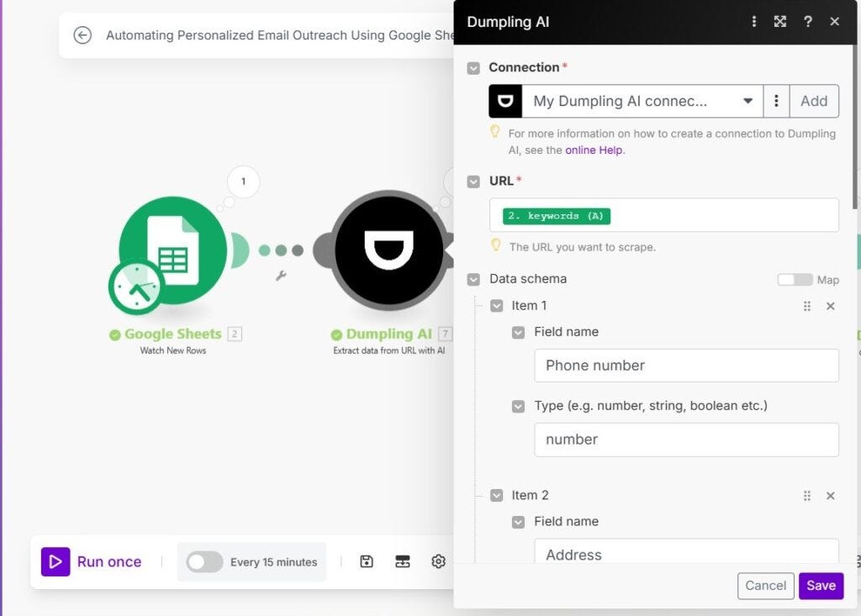Viewport: 861px width, 616px height.
Task: Select the Google Sheets module
Action: [x=173, y=250]
